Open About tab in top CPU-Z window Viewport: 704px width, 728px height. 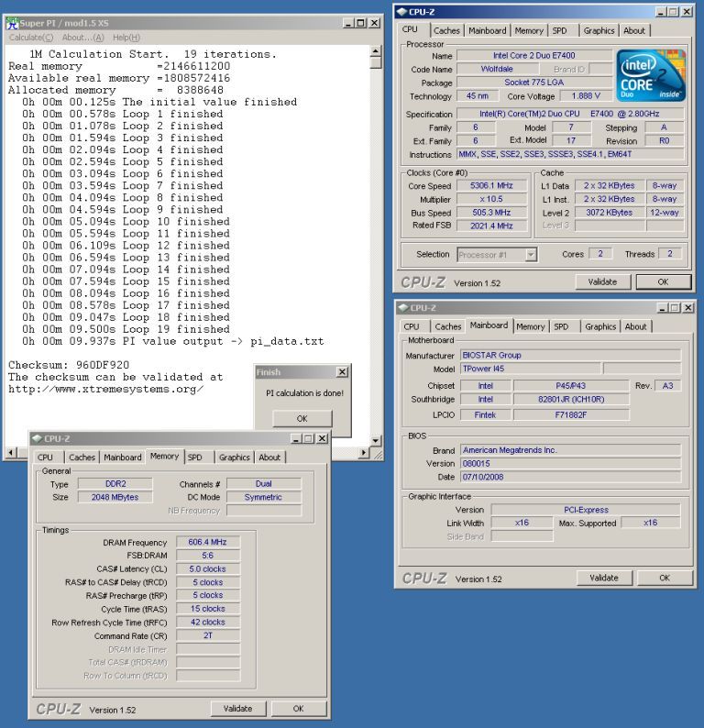pos(634,30)
